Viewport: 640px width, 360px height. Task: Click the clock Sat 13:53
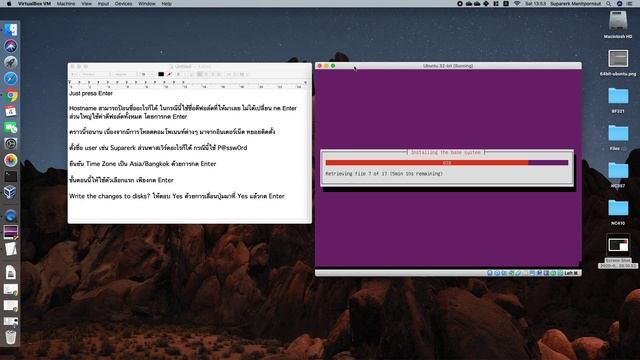click(536, 4)
